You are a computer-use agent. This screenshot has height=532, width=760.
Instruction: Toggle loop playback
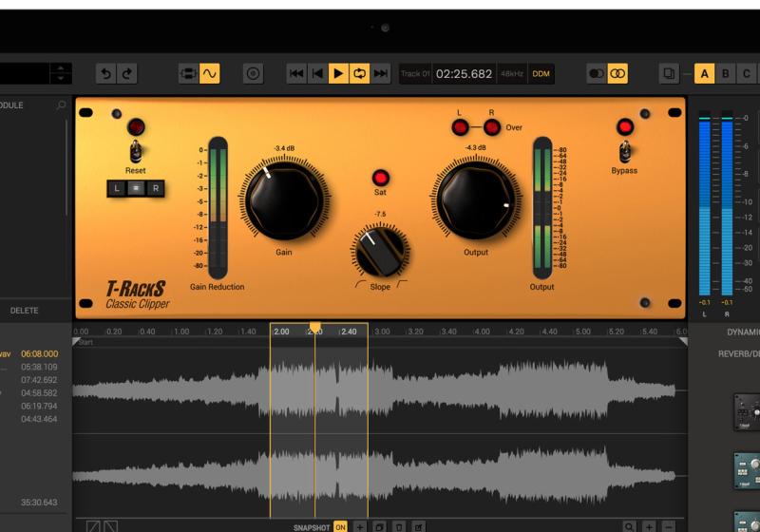[x=360, y=73]
